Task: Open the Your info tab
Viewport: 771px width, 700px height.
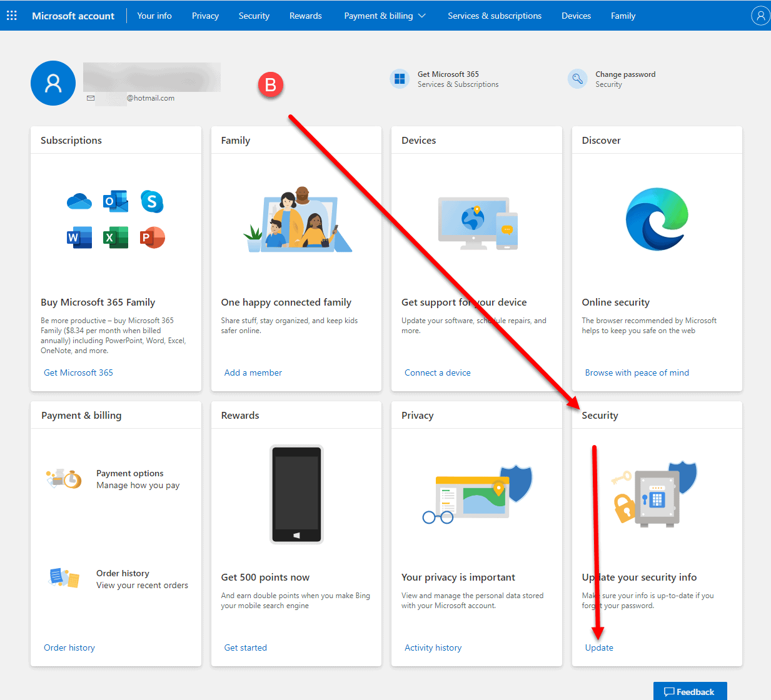Action: point(154,16)
